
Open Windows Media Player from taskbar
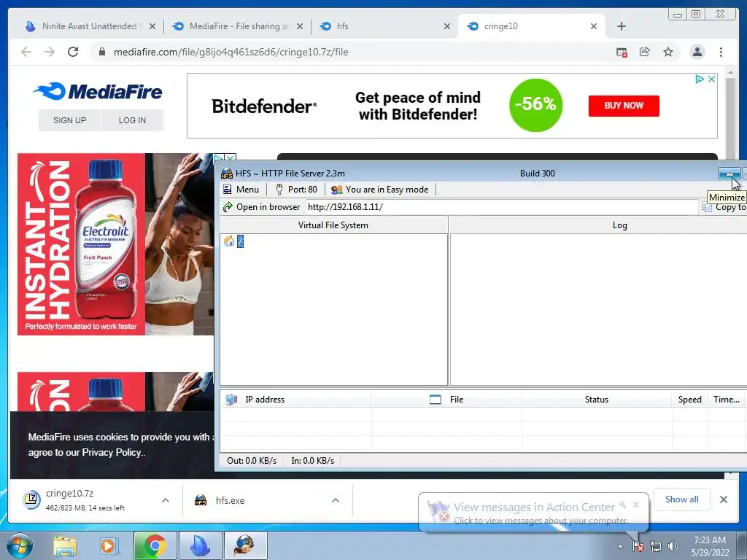(109, 545)
